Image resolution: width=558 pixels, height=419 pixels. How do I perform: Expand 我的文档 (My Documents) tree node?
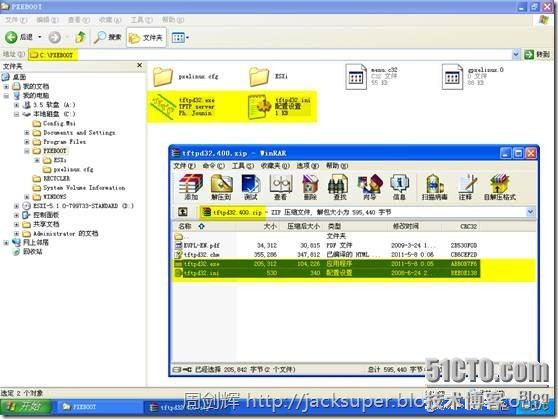(x=6, y=87)
